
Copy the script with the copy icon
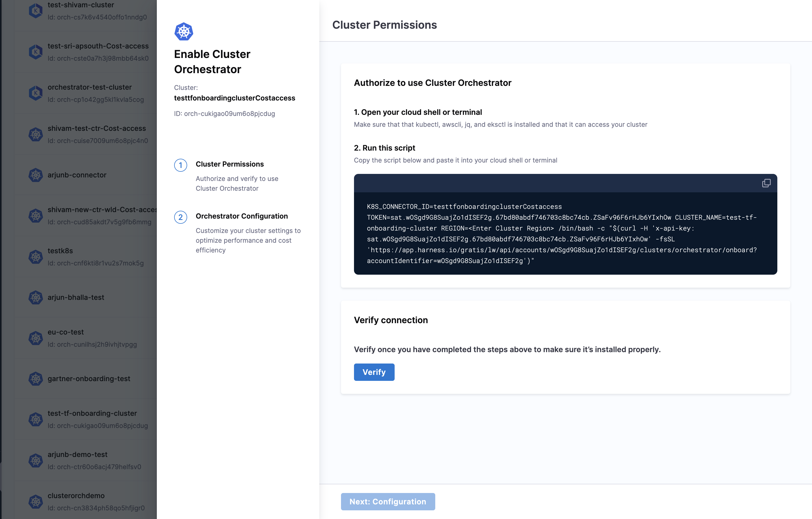(x=766, y=183)
